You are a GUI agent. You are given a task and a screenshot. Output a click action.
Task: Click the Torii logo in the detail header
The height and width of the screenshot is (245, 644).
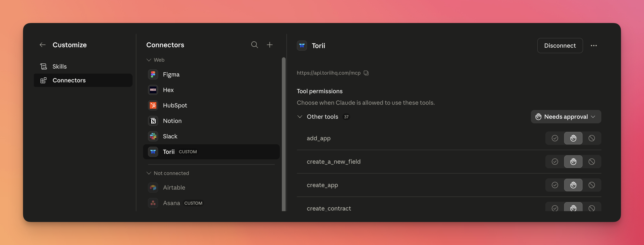(x=302, y=46)
